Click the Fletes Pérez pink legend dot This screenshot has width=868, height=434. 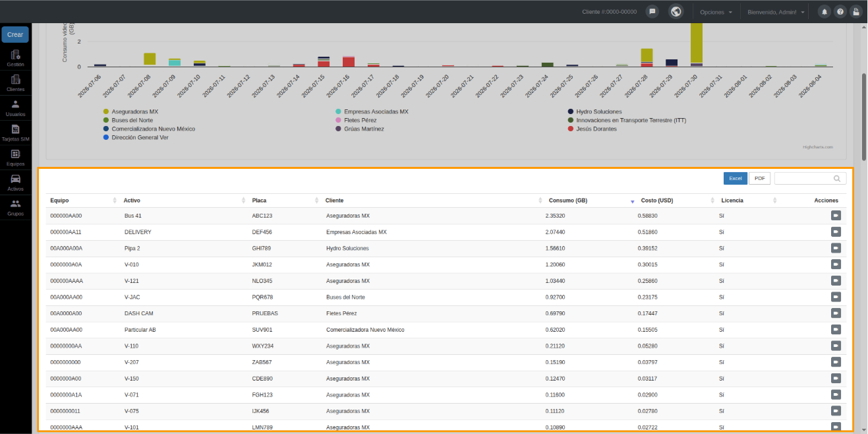click(338, 120)
